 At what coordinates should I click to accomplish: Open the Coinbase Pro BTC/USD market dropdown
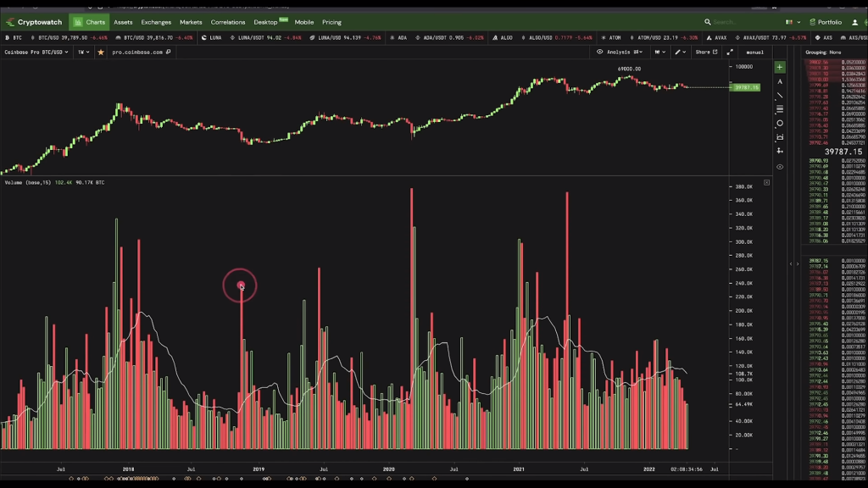pos(36,53)
